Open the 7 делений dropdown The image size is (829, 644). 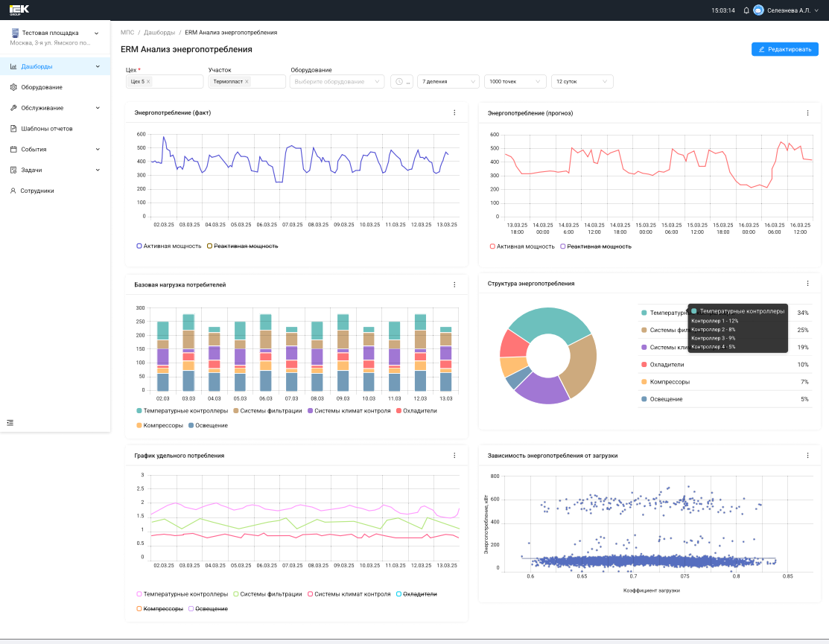(x=448, y=81)
